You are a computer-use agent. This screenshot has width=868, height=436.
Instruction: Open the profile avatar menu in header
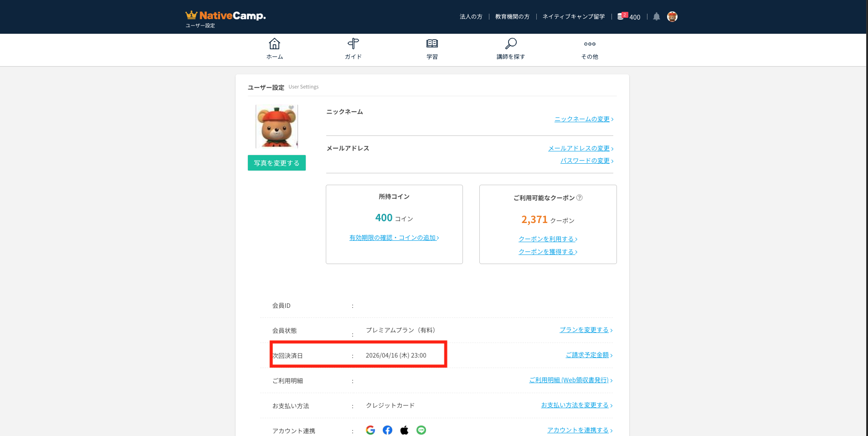tap(672, 17)
